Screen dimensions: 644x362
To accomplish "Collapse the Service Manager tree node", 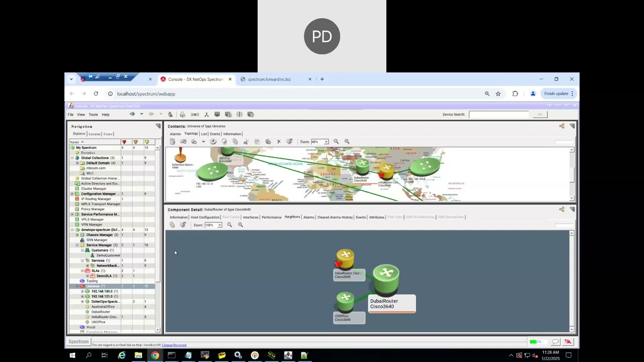I will click(77, 245).
